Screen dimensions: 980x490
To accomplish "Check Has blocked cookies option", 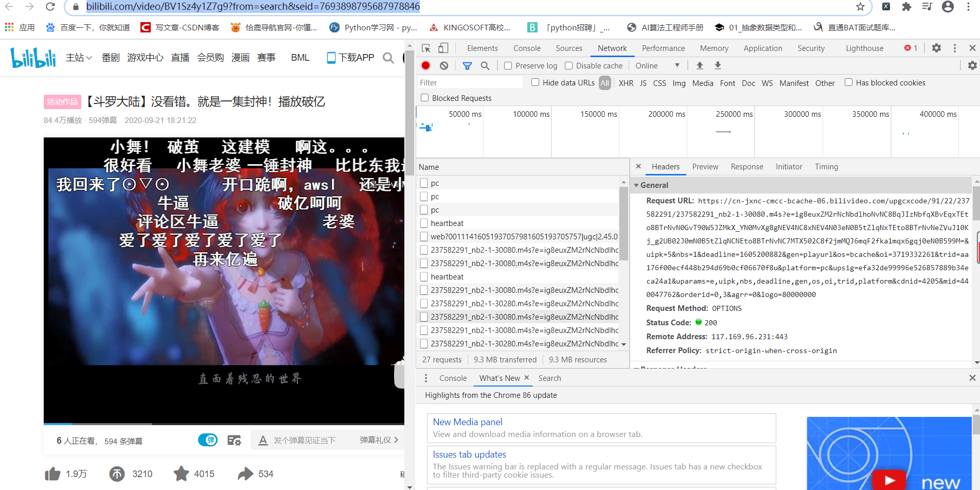I will [848, 82].
